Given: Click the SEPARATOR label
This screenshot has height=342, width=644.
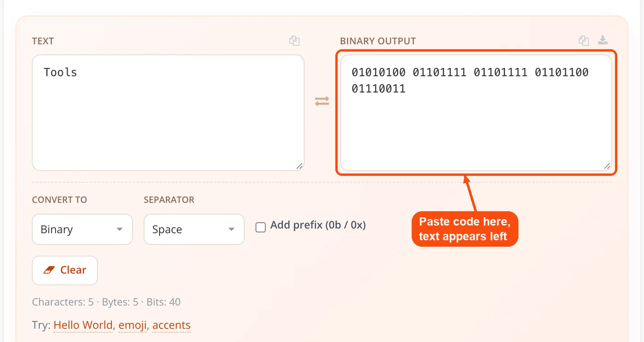Looking at the screenshot, I should 169,200.
